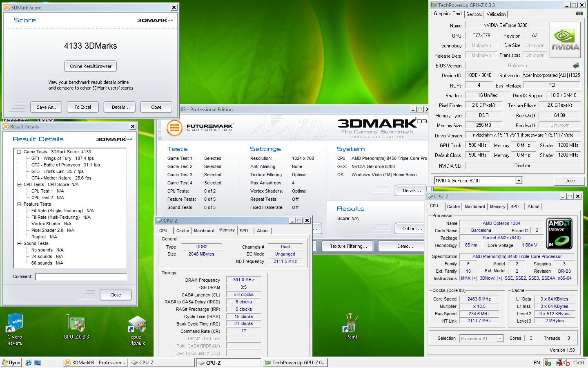Open the cpuz - Ярлык desktop shortcut
588x368 pixels.
point(137,330)
